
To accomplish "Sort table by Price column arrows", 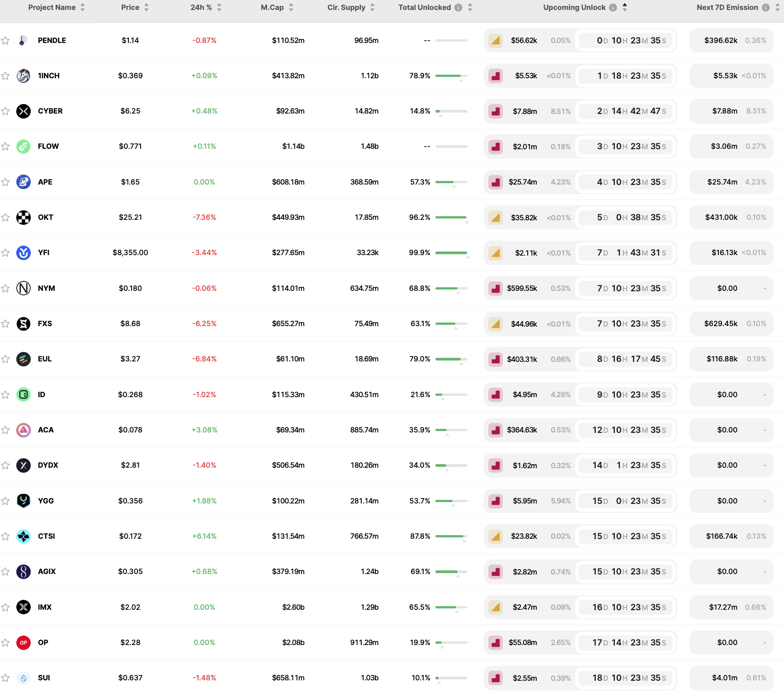I will pyautogui.click(x=146, y=8).
